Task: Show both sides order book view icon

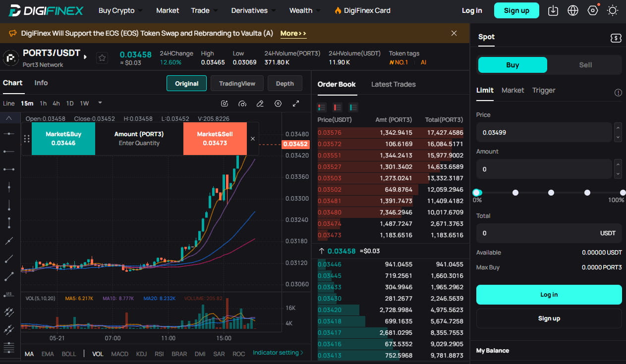Action: [322, 107]
